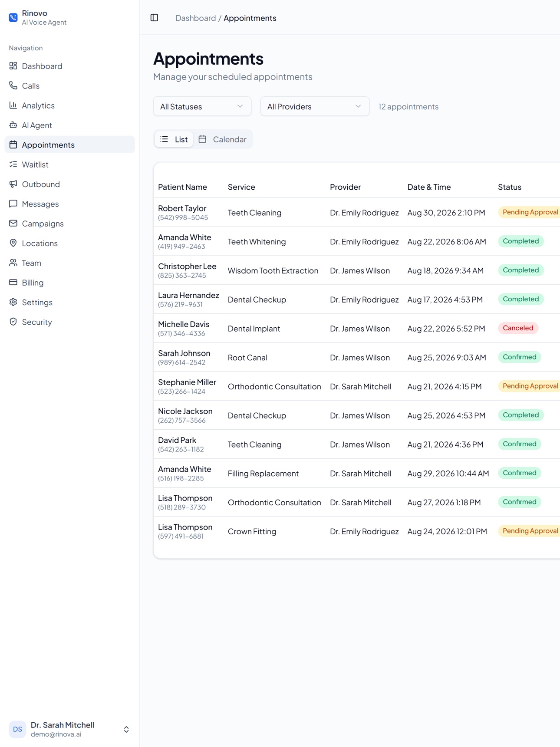The image size is (560, 747).
Task: Switch to the Calendar tab
Action: (x=223, y=139)
